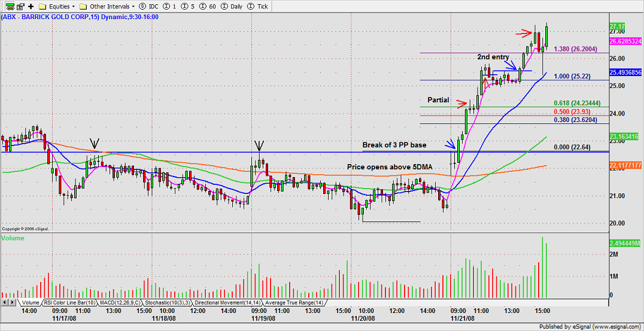644x331 pixels.
Task: Click the blue 25.4936856 value label
Action: pos(625,72)
